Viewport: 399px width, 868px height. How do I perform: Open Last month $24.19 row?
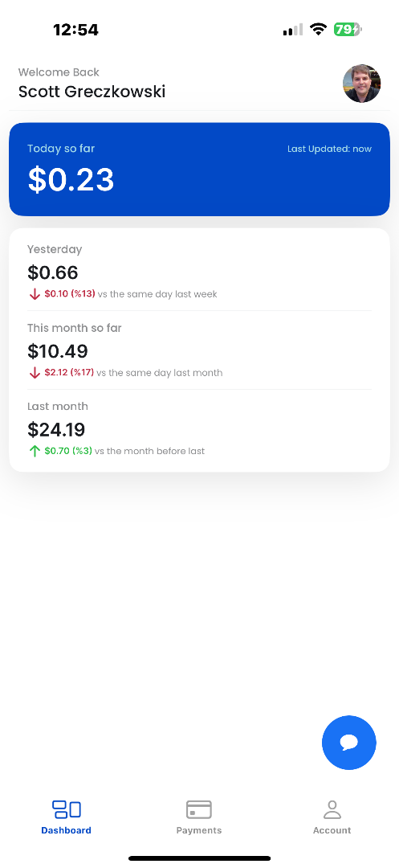[199, 429]
